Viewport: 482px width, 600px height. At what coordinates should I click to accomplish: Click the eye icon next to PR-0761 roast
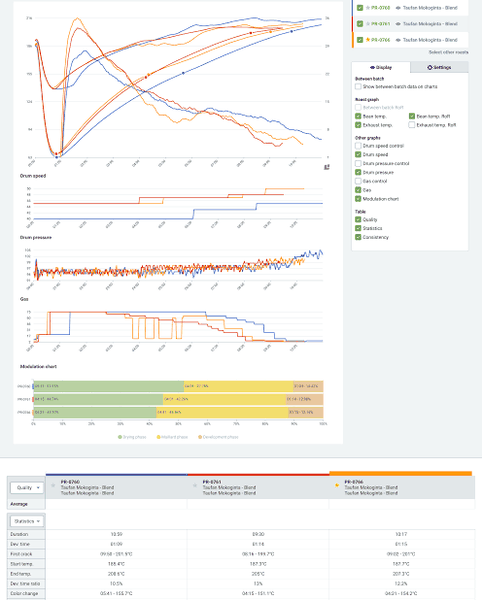click(398, 24)
